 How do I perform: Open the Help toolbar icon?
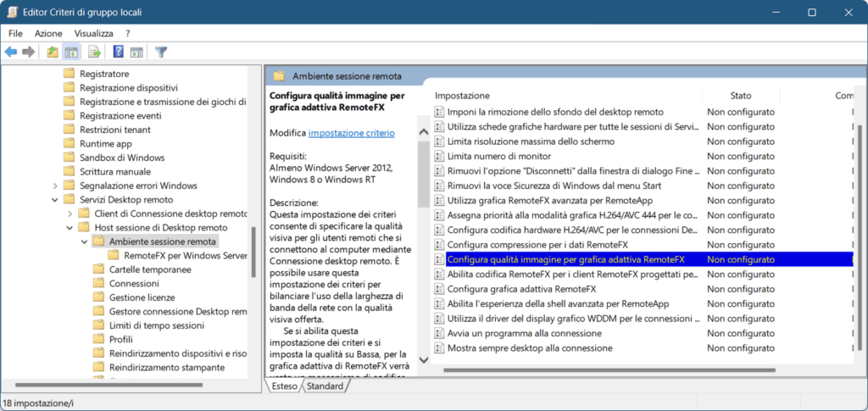pyautogui.click(x=119, y=53)
